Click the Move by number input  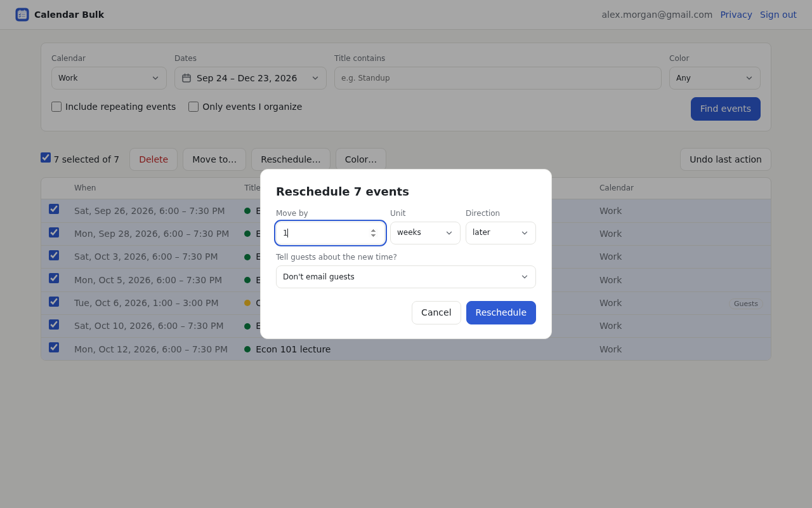[x=331, y=233]
